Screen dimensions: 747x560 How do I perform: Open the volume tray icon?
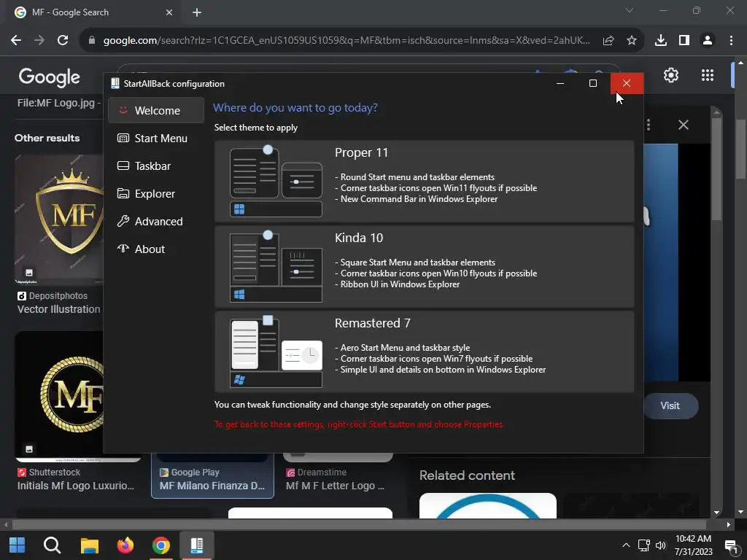coord(661,545)
